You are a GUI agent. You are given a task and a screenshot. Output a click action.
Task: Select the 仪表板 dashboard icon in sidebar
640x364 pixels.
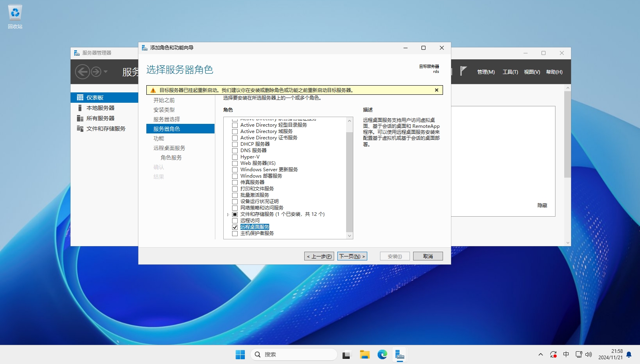pos(80,98)
